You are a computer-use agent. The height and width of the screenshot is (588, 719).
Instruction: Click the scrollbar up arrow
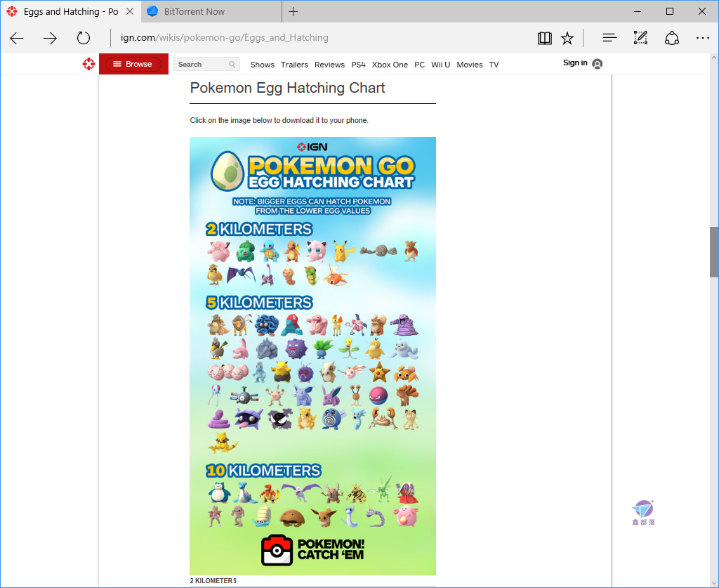coord(714,58)
